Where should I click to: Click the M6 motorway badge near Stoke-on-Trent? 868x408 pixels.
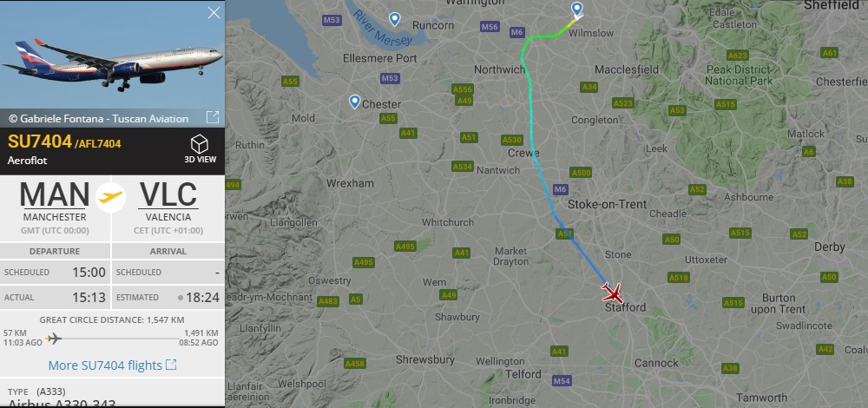[x=560, y=189]
